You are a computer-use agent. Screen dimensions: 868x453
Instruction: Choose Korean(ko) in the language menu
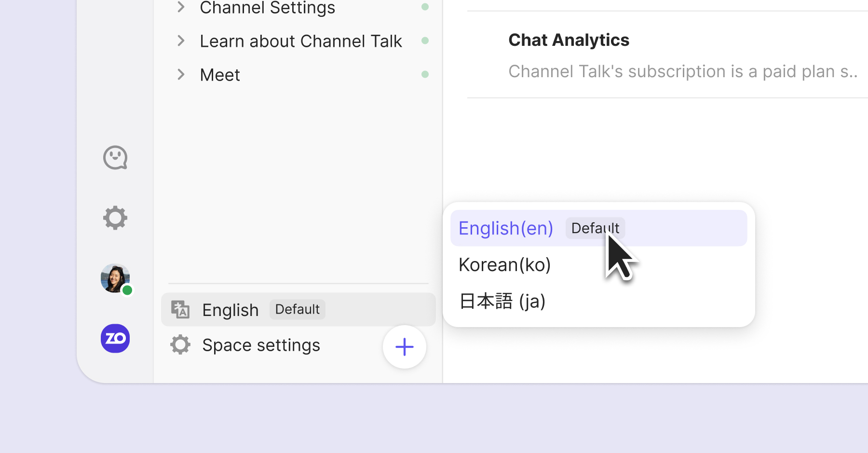[504, 265]
